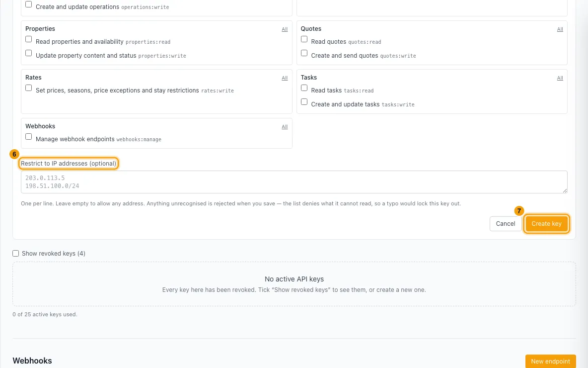Click the Cancel button

coord(506,224)
